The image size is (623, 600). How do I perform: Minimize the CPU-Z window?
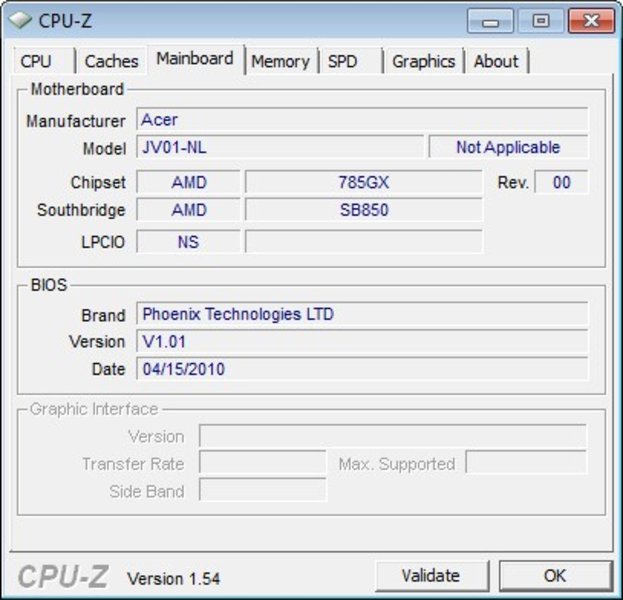(x=490, y=21)
